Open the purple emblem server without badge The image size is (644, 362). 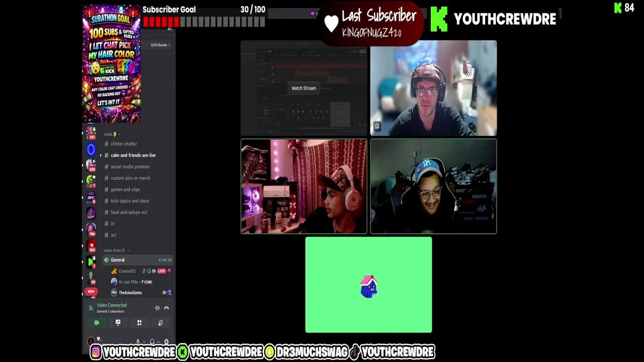91,213
